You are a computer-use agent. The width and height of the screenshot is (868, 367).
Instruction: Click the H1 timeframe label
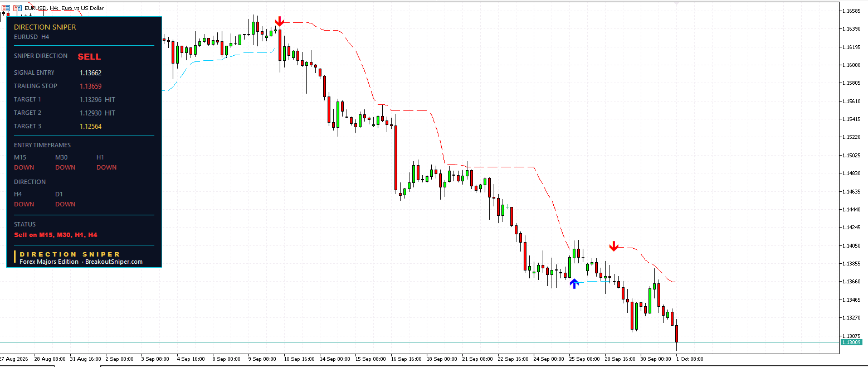tap(100, 157)
